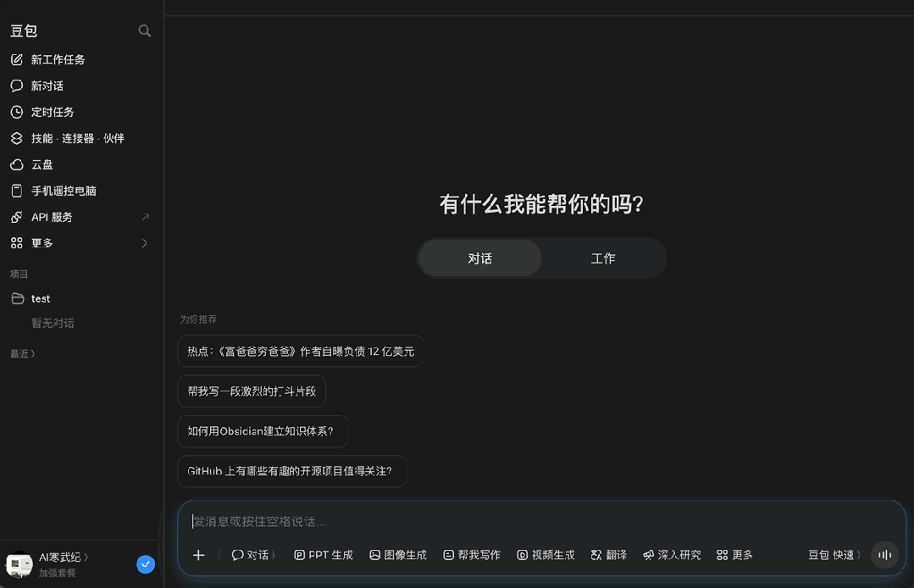Click the plus attachment icon
Screen dimensions: 914x588
199,555
